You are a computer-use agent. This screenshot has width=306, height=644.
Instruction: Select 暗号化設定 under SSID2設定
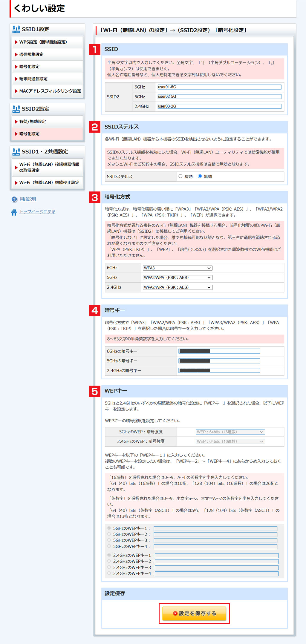click(48, 134)
